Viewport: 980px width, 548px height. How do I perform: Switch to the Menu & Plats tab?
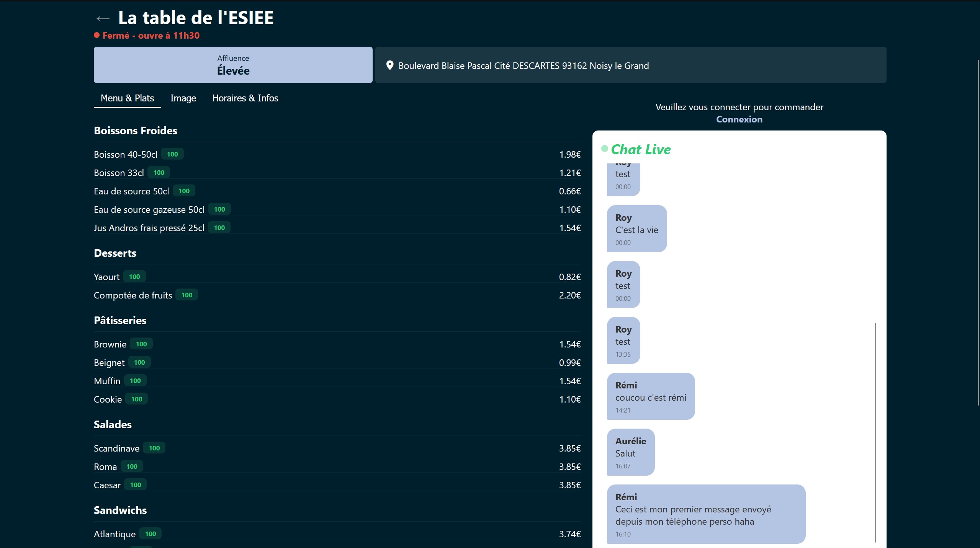click(127, 98)
